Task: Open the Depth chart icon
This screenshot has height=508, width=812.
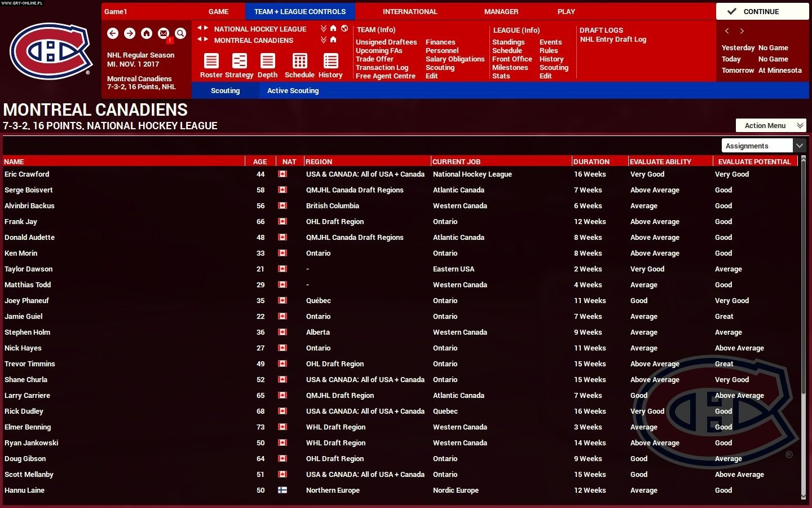Action: point(267,62)
